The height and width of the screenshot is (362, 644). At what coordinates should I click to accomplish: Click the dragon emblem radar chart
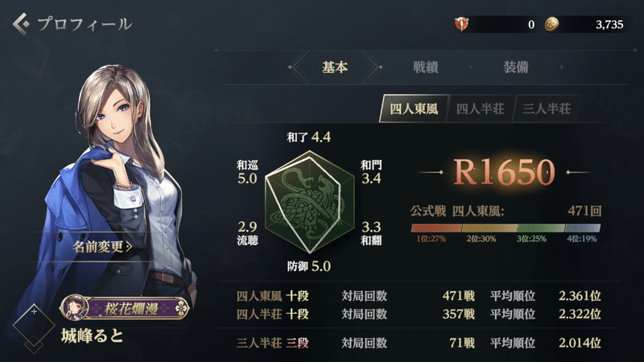(x=310, y=202)
